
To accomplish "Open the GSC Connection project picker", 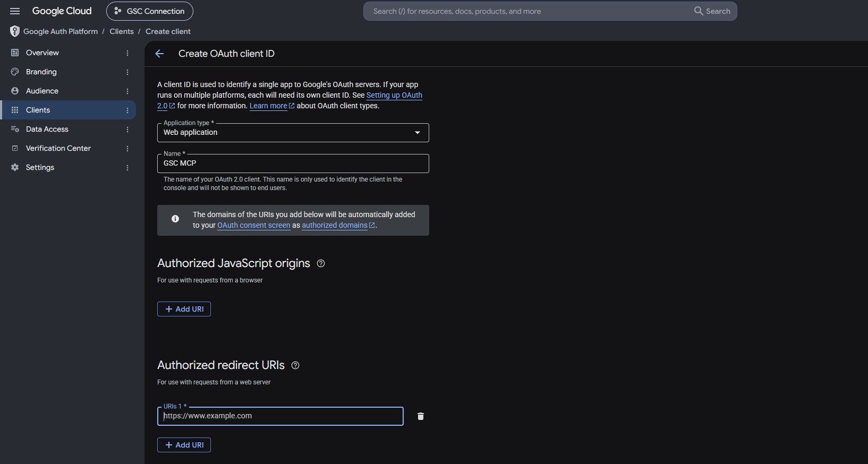I will pos(150,11).
